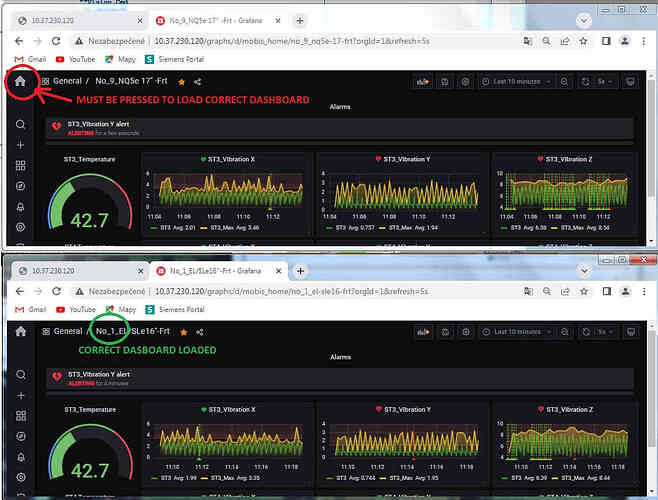Open Explore compass icon in top sidebar
658x500 pixels.
[x=20, y=186]
